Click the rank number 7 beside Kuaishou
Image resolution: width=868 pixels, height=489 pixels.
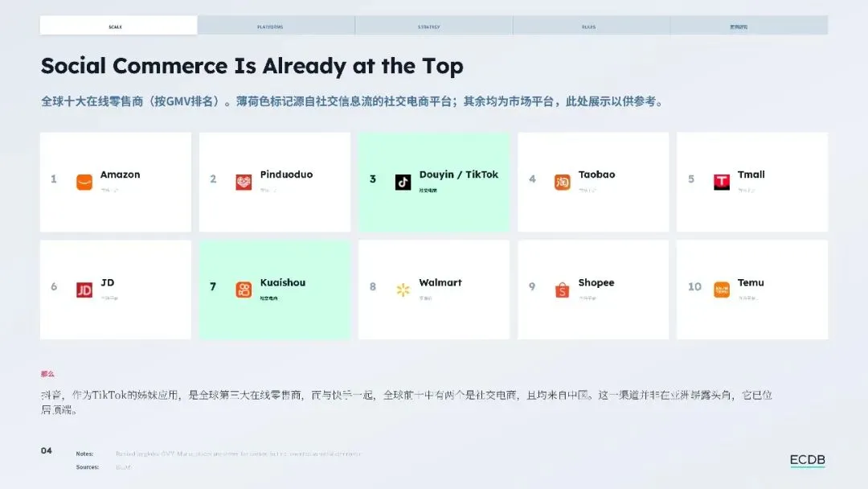[213, 287]
